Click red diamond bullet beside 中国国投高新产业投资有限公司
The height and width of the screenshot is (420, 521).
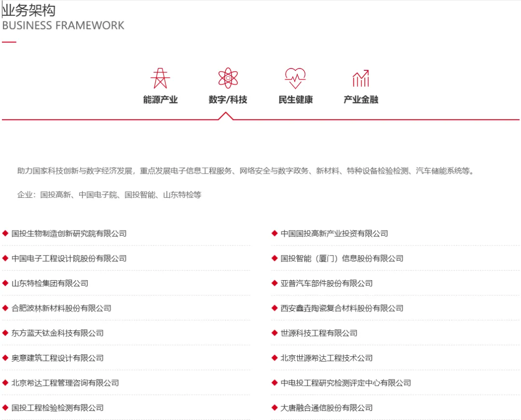click(274, 233)
